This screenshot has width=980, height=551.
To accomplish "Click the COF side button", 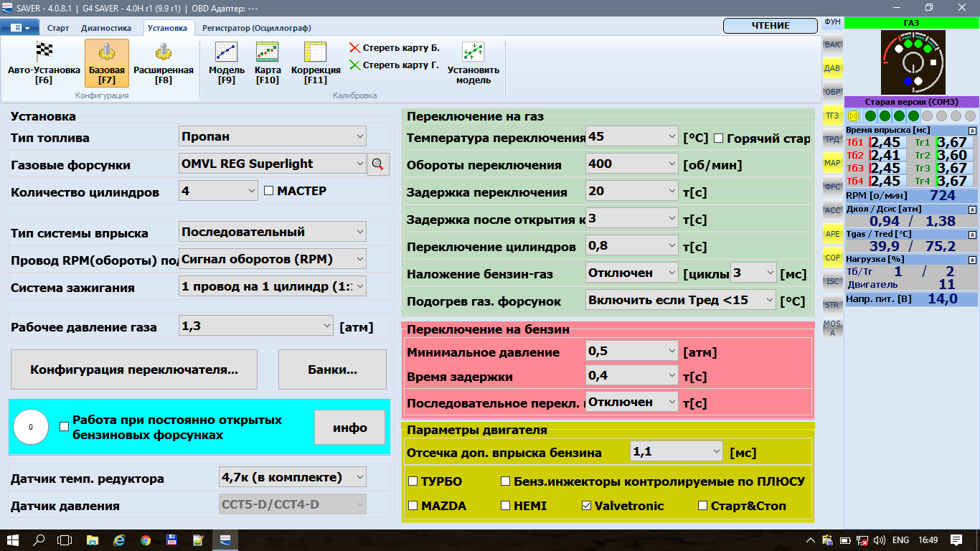I will click(x=832, y=258).
